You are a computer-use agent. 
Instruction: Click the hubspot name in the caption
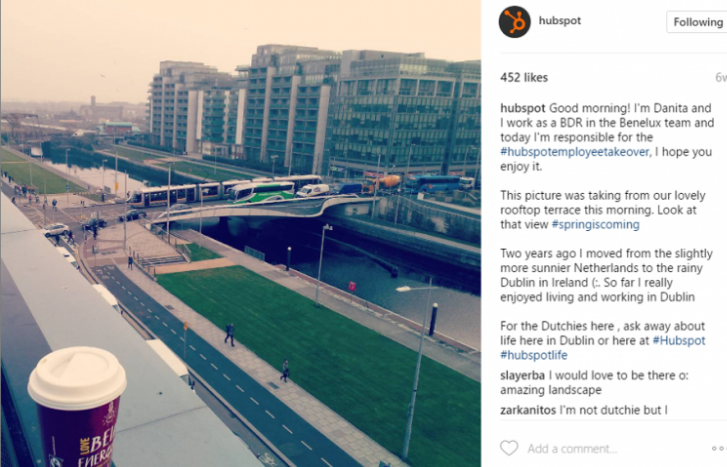click(523, 108)
